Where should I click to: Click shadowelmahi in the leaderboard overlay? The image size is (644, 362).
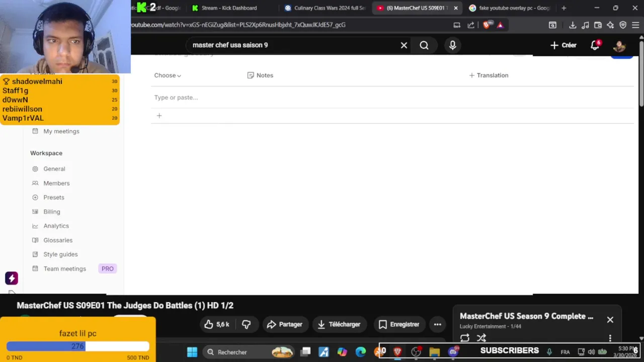tap(37, 81)
